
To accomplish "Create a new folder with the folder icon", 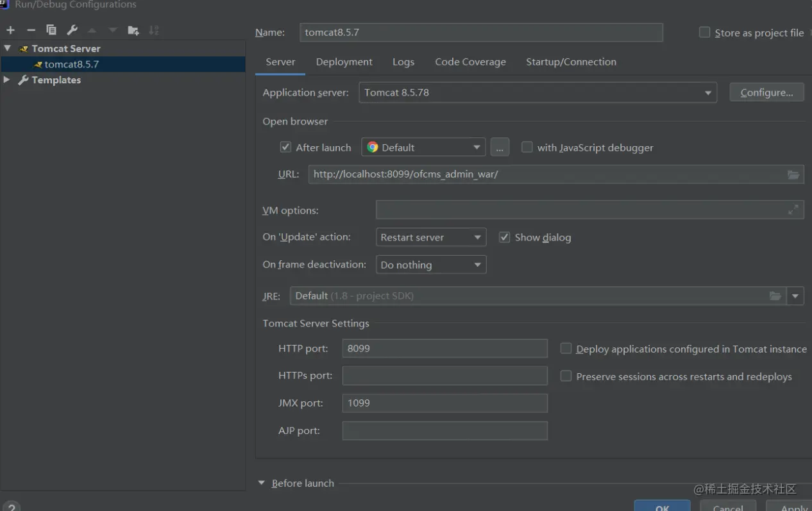I will (x=133, y=30).
